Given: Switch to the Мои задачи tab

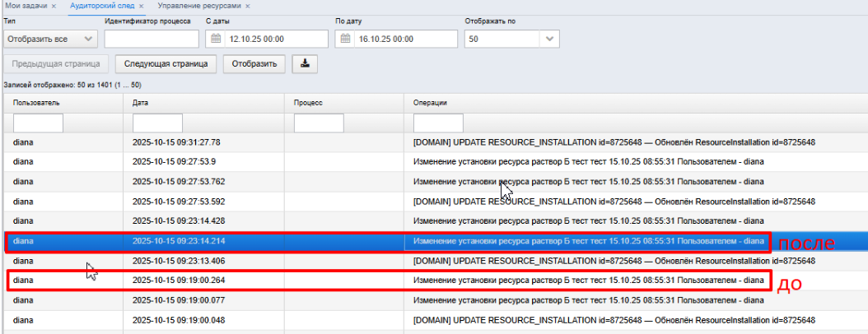Looking at the screenshot, I should point(26,6).
